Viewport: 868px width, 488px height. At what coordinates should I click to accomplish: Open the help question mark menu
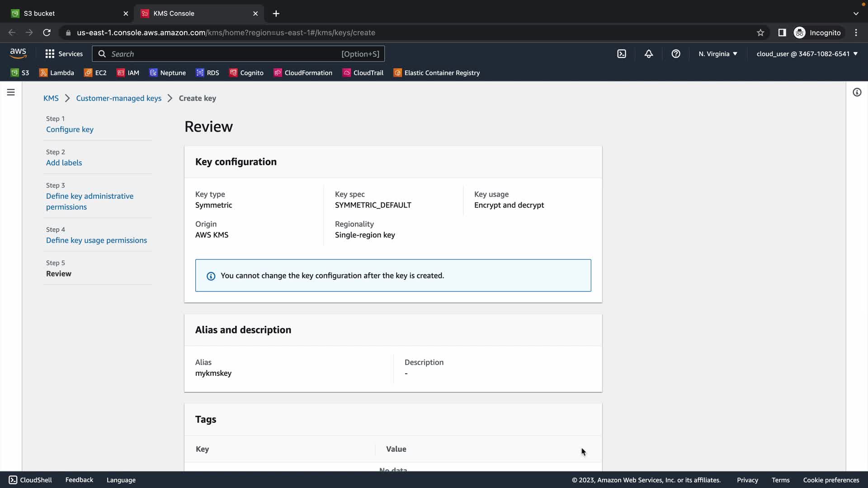click(x=676, y=54)
